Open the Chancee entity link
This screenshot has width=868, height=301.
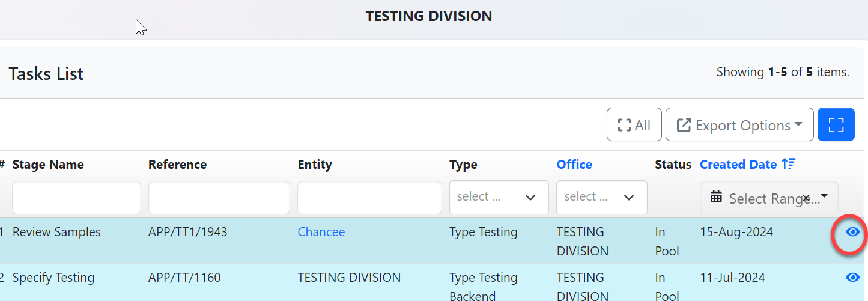click(321, 232)
